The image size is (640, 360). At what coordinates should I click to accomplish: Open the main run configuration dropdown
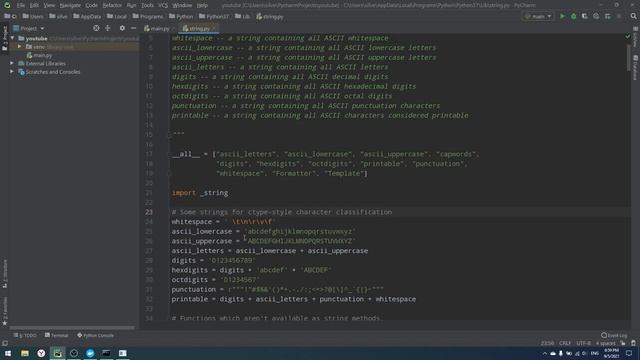point(538,16)
